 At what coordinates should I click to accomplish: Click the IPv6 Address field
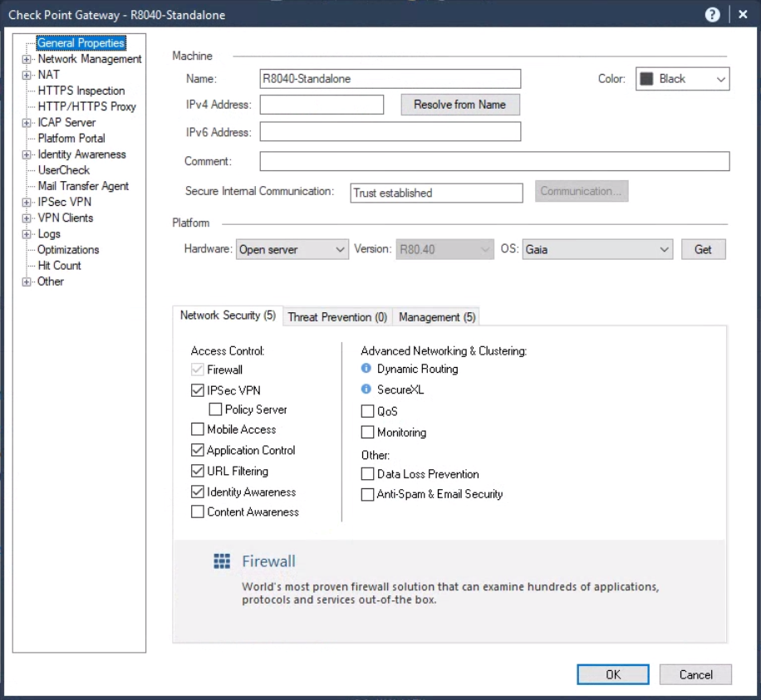[390, 131]
